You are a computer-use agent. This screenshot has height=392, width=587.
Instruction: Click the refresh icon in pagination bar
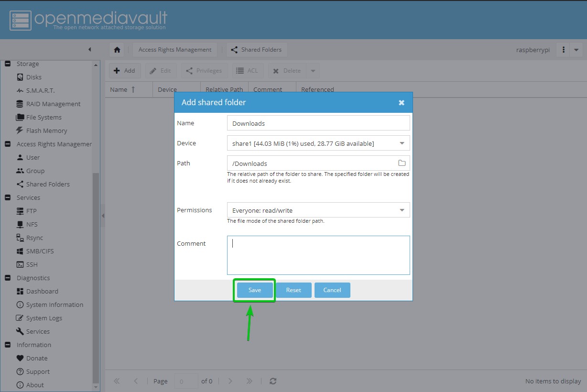(x=273, y=381)
